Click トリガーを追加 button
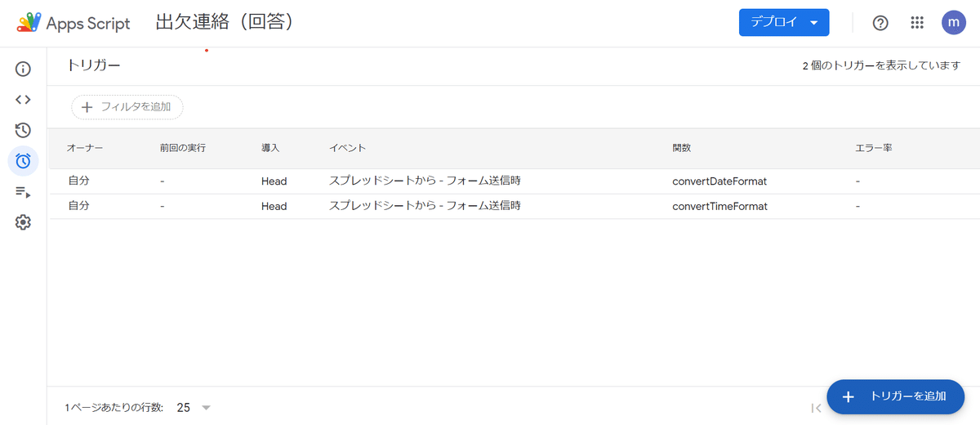 click(x=896, y=396)
